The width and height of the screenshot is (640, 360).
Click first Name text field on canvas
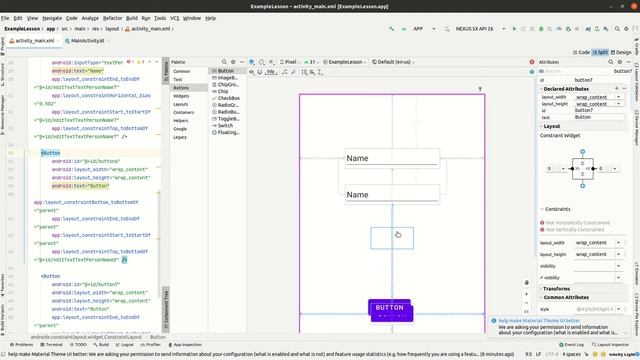(392, 158)
